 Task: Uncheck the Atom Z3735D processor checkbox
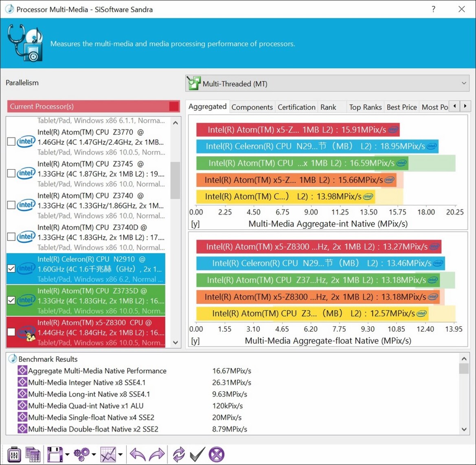(11, 300)
